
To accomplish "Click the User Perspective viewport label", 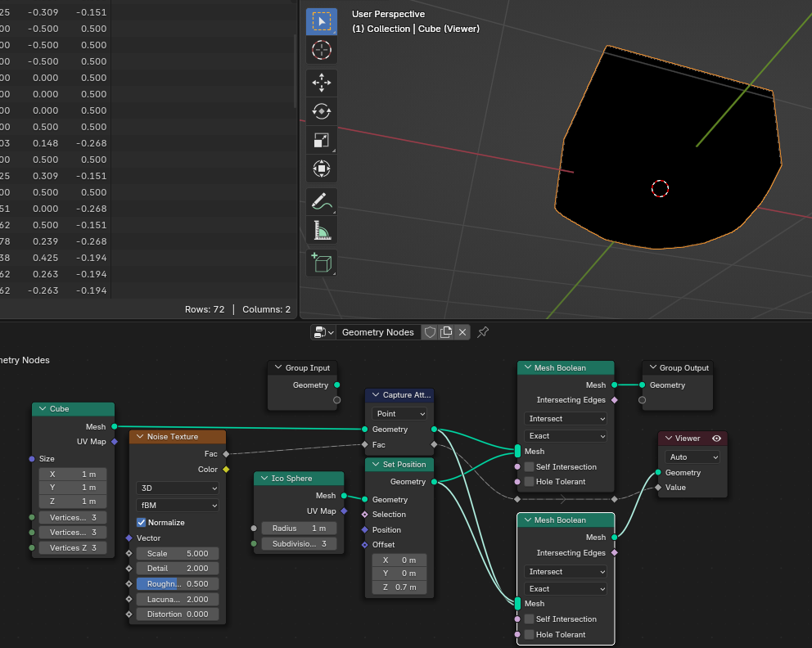I will 388,15.
